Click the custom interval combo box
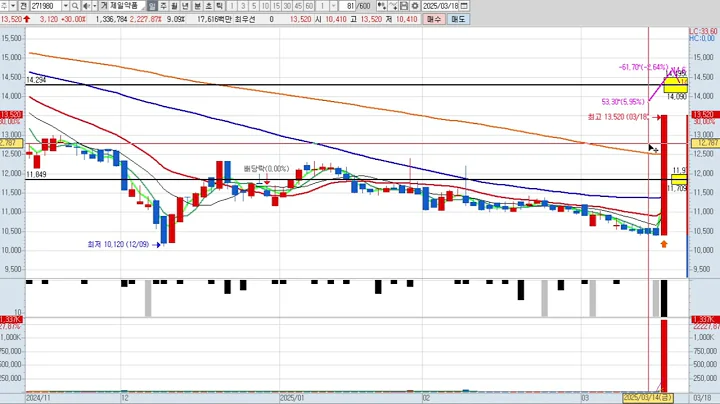720x404 pixels. click(x=327, y=6)
